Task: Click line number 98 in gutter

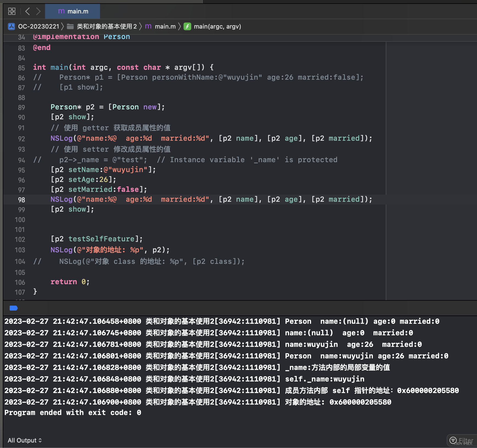Action: click(x=21, y=200)
